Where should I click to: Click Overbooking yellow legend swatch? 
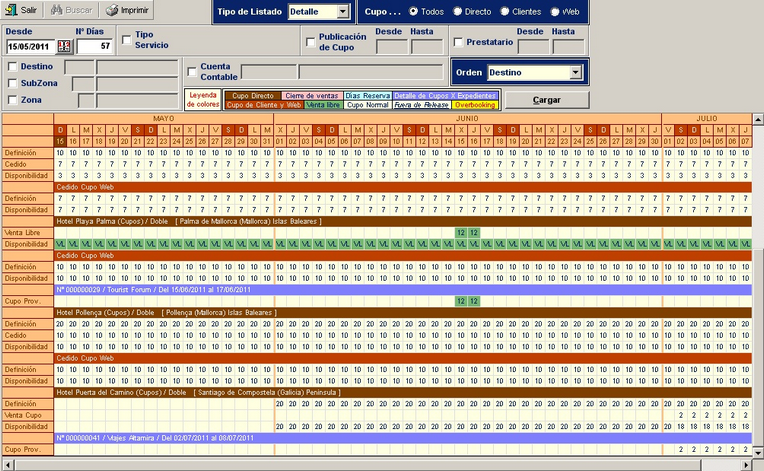(475, 105)
